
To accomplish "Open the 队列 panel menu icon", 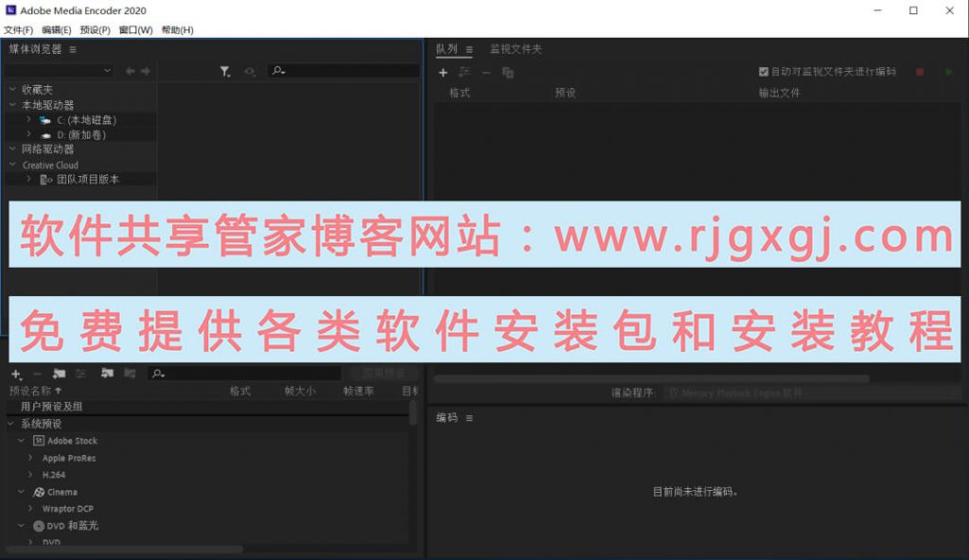I will tap(469, 49).
